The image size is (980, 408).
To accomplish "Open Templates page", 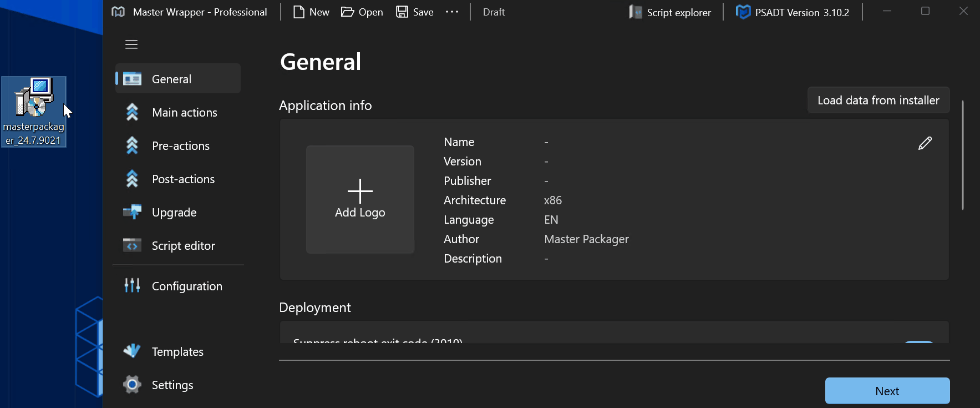I will 178,351.
